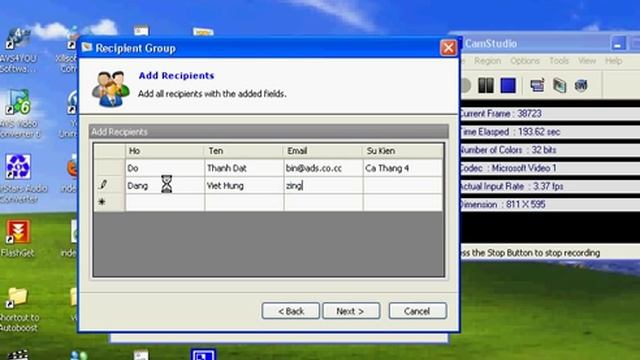Select the new row asterisk header
This screenshot has height=360, width=640.
[x=109, y=202]
